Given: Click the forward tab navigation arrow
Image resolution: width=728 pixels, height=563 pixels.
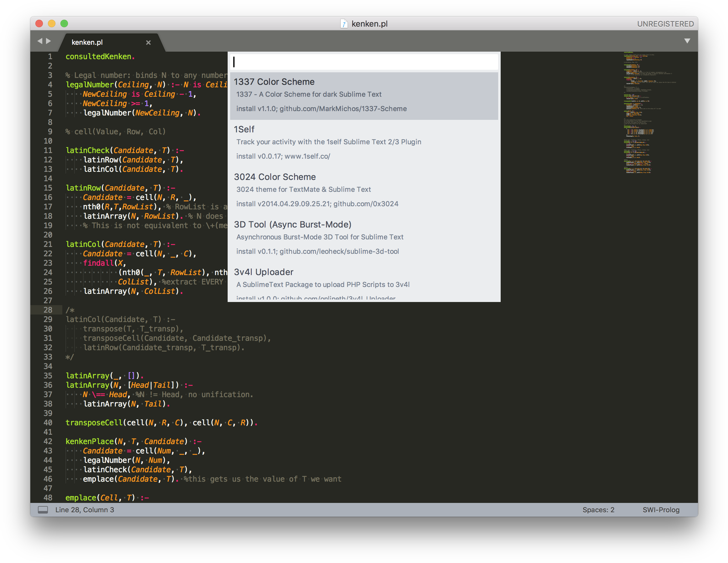Looking at the screenshot, I should click(x=48, y=41).
